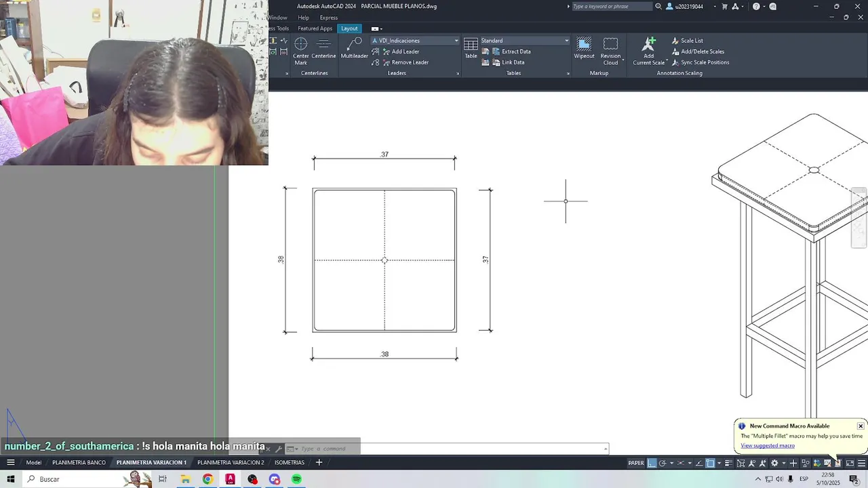Open Object Snap settings dropdown arrow
The height and width of the screenshot is (488, 868).
point(719,463)
